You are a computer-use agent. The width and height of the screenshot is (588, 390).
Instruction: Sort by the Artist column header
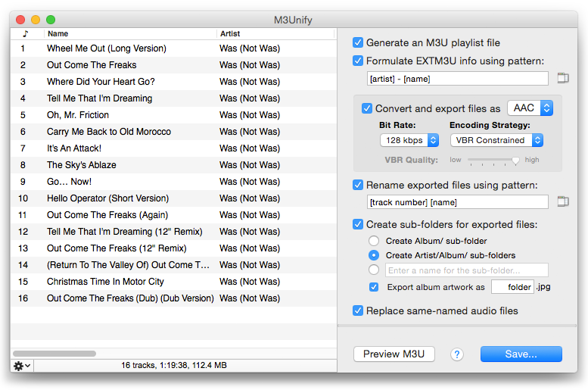coord(275,34)
